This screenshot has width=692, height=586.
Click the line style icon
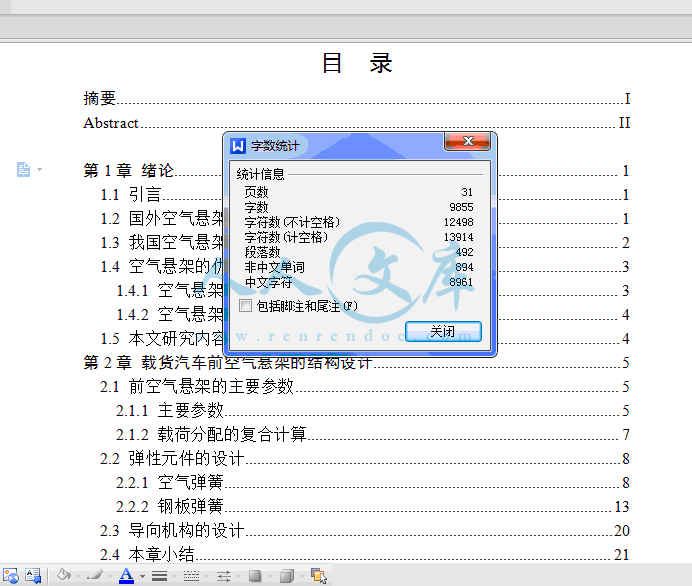coord(159,576)
